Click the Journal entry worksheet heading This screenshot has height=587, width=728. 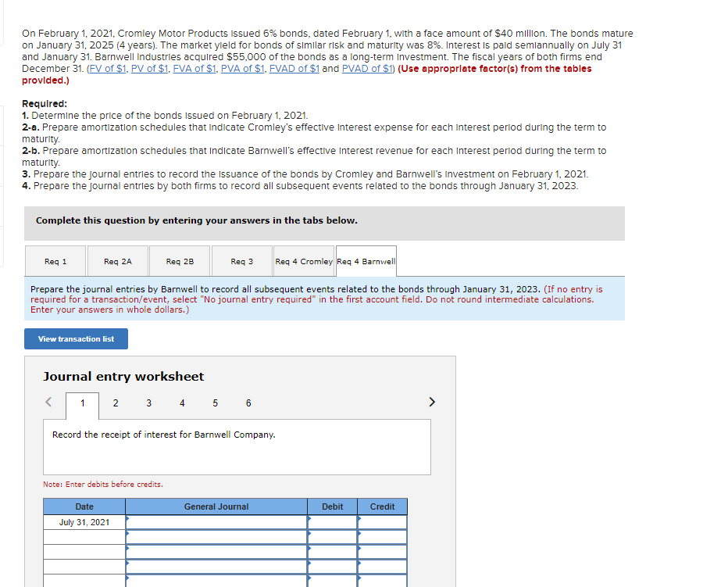pos(123,377)
